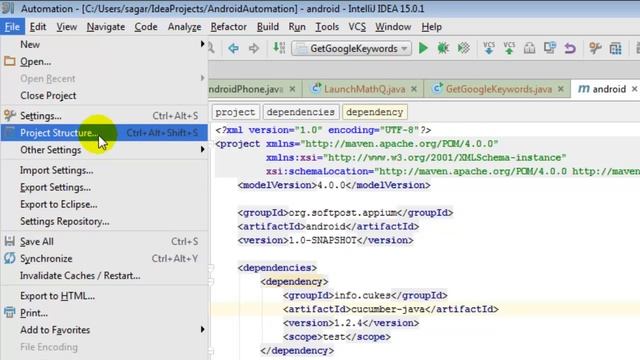Choose Export to HTML... entry
This screenshot has height=360, width=640.
pos(104,296)
